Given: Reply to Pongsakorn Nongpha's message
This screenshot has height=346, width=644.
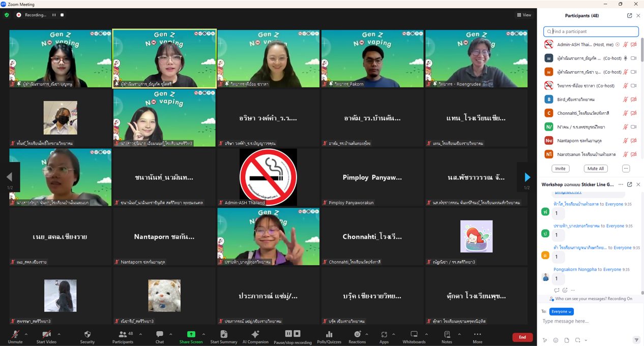Looking at the screenshot, I should click(556, 290).
